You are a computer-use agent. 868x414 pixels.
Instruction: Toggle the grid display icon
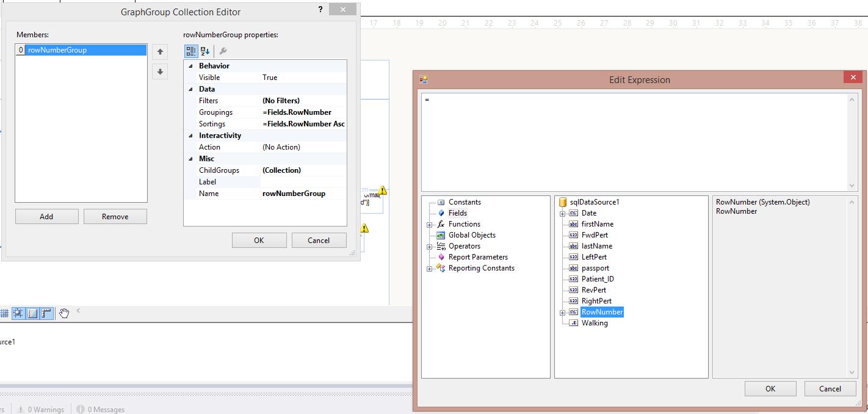click(x=4, y=313)
